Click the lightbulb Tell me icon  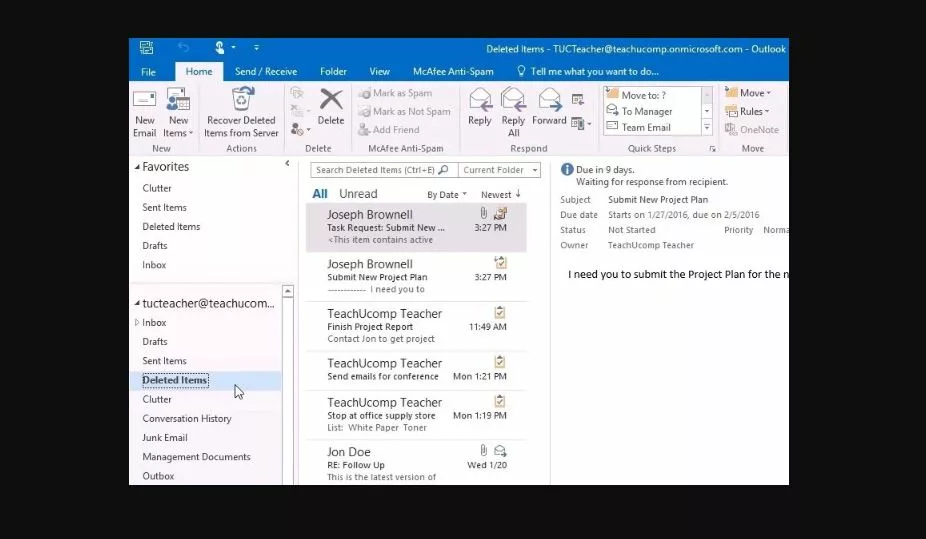[x=521, y=71]
